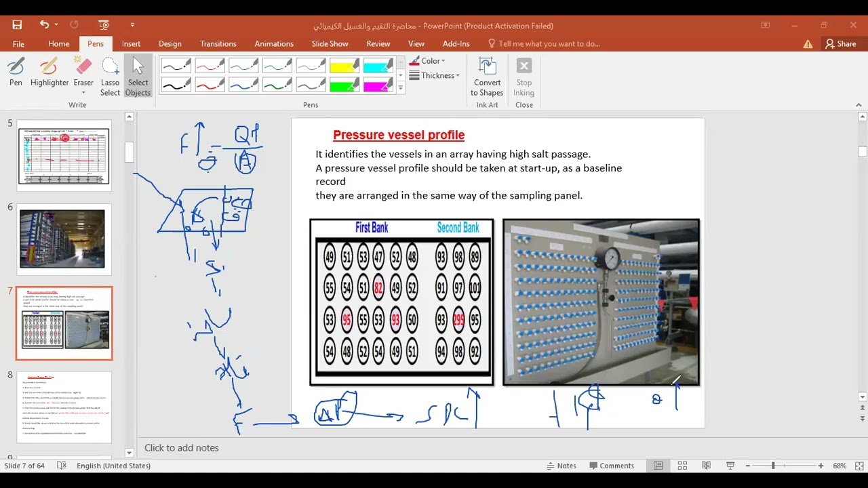Save the presentation from quick access

click(17, 25)
